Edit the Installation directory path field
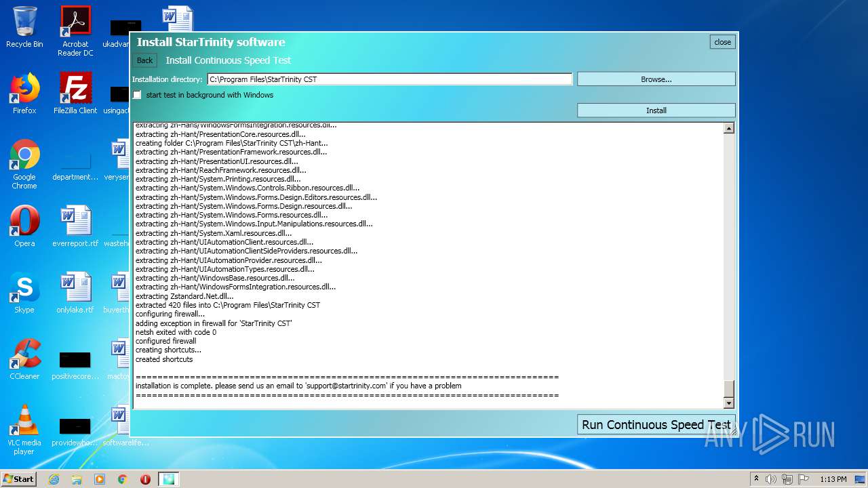 (390, 79)
